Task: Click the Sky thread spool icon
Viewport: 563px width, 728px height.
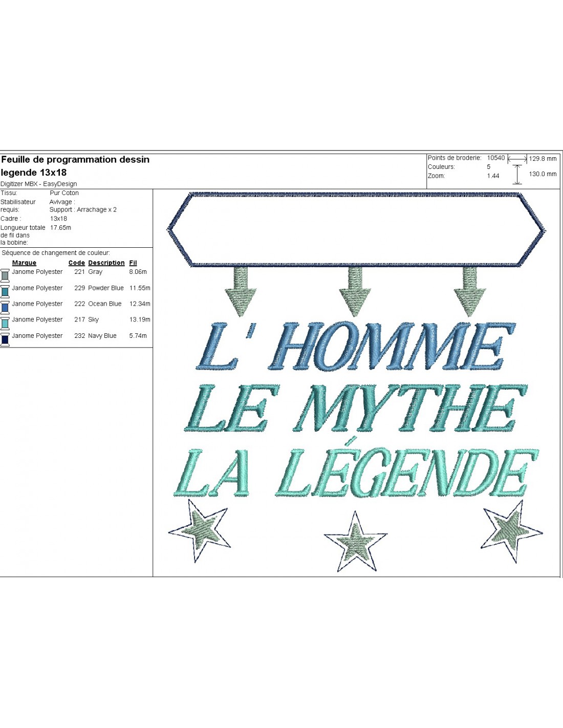Action: pyautogui.click(x=5, y=323)
